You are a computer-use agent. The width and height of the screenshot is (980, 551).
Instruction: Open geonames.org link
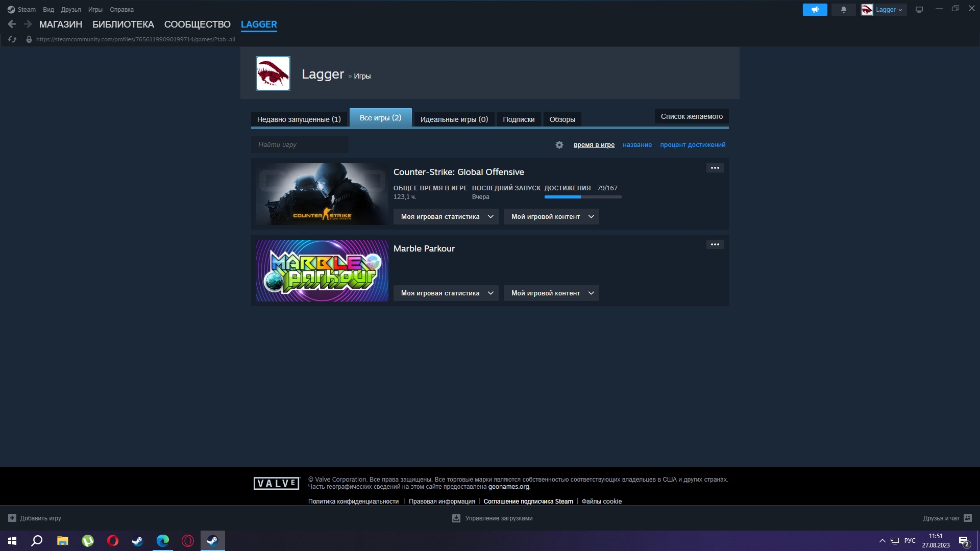pyautogui.click(x=508, y=487)
